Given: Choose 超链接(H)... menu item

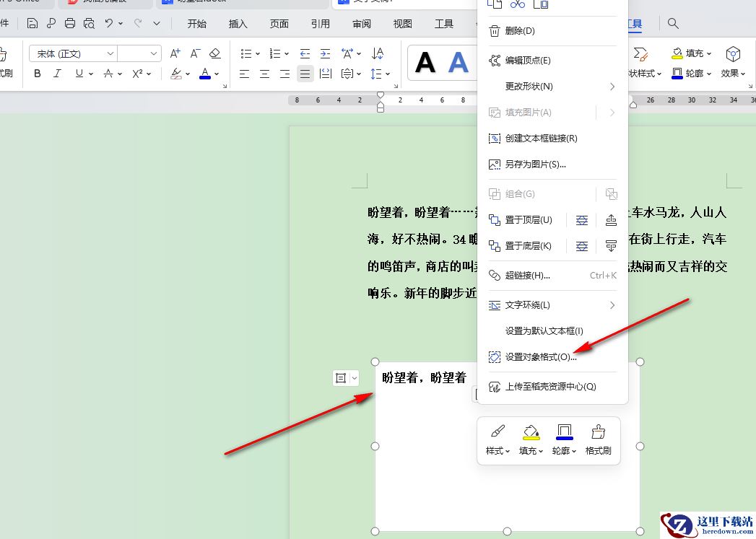Looking at the screenshot, I should tap(552, 276).
